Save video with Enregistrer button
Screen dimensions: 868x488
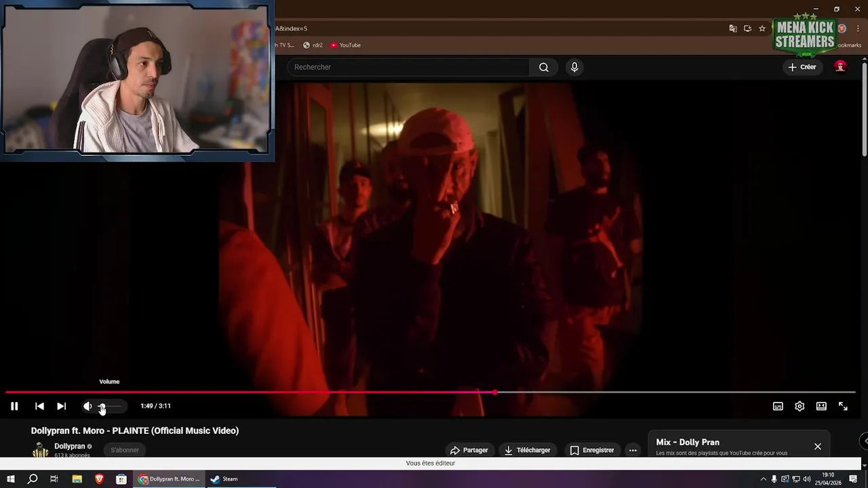[591, 450]
